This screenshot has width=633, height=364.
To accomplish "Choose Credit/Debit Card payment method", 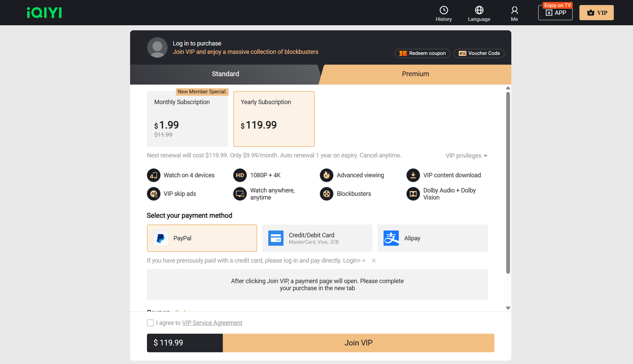I will [317, 238].
